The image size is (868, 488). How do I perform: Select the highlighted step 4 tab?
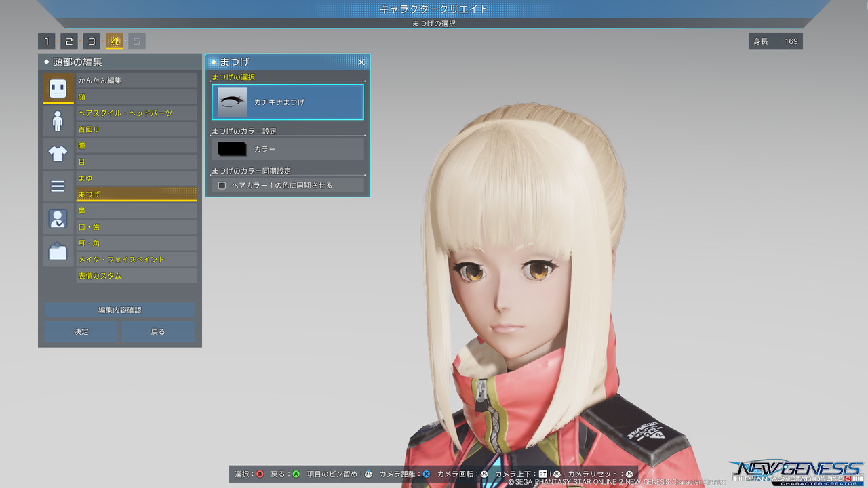pos(114,41)
